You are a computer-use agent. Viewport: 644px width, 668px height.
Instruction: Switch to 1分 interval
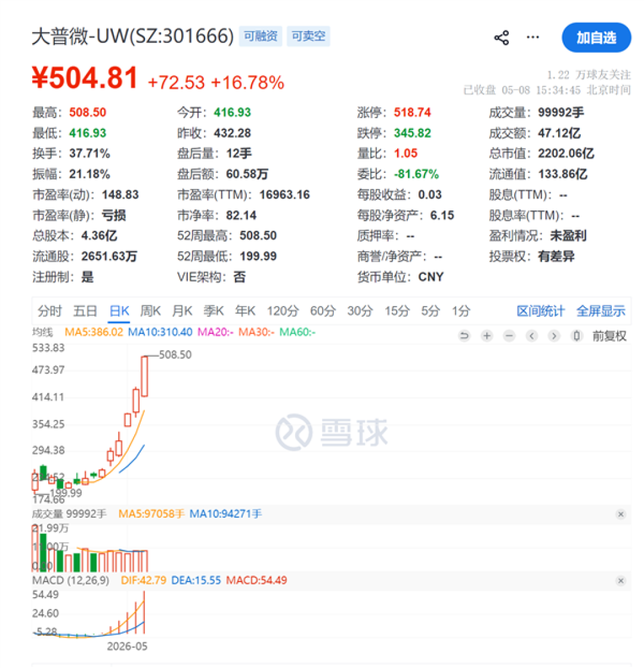pyautogui.click(x=462, y=311)
